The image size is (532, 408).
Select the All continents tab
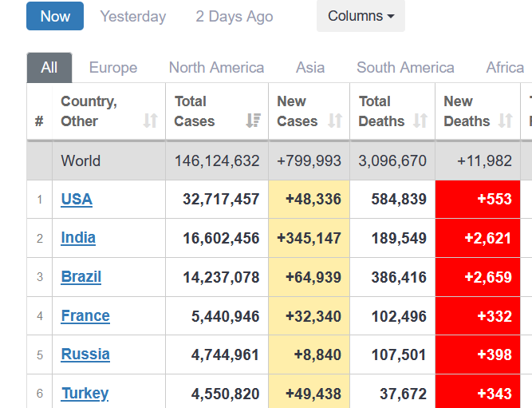tap(49, 68)
